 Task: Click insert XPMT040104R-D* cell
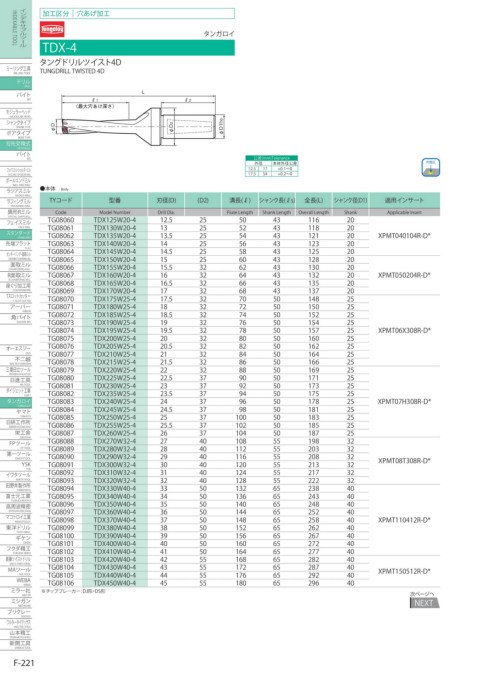(x=404, y=236)
